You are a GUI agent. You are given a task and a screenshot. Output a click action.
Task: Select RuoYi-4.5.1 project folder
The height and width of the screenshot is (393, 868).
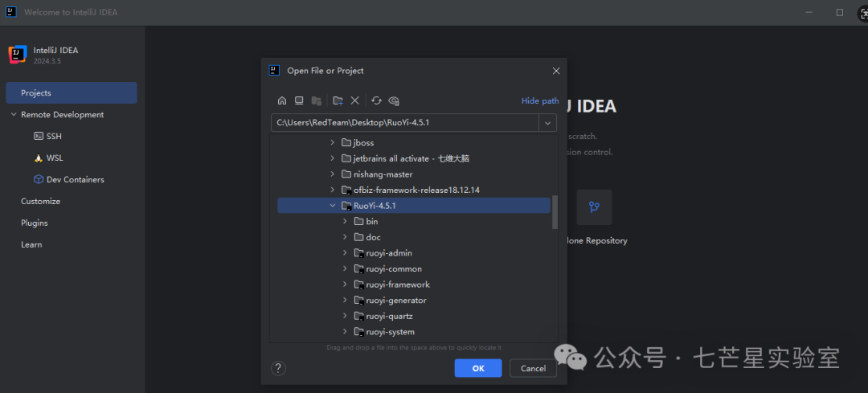click(x=414, y=206)
